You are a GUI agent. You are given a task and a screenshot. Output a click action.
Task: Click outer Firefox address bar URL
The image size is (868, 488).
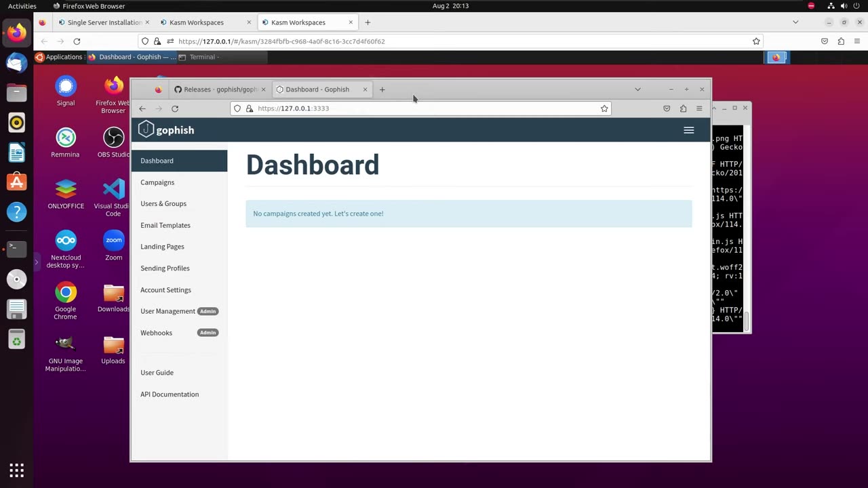click(x=450, y=41)
